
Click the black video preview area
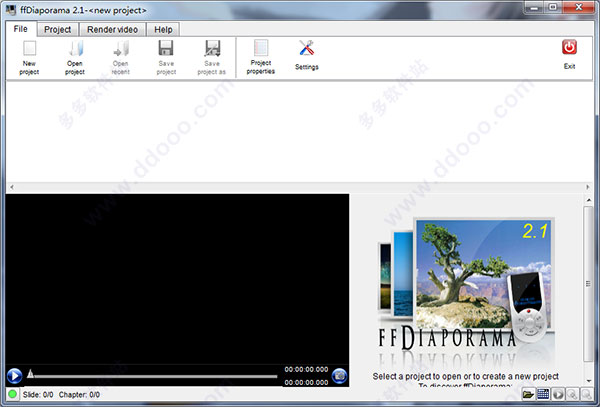tap(177, 279)
